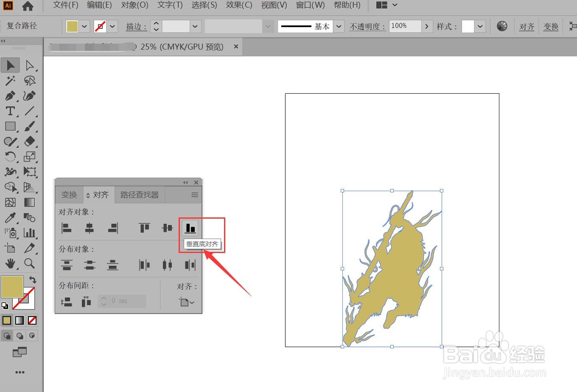
Task: Select the Artboard tool
Action: [10, 248]
